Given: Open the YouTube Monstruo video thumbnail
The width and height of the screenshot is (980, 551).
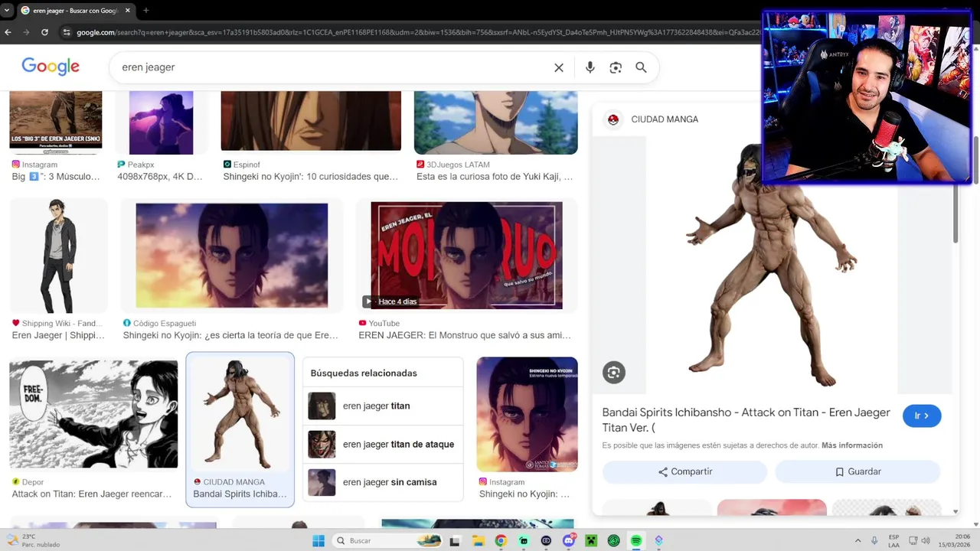Looking at the screenshot, I should point(466,256).
